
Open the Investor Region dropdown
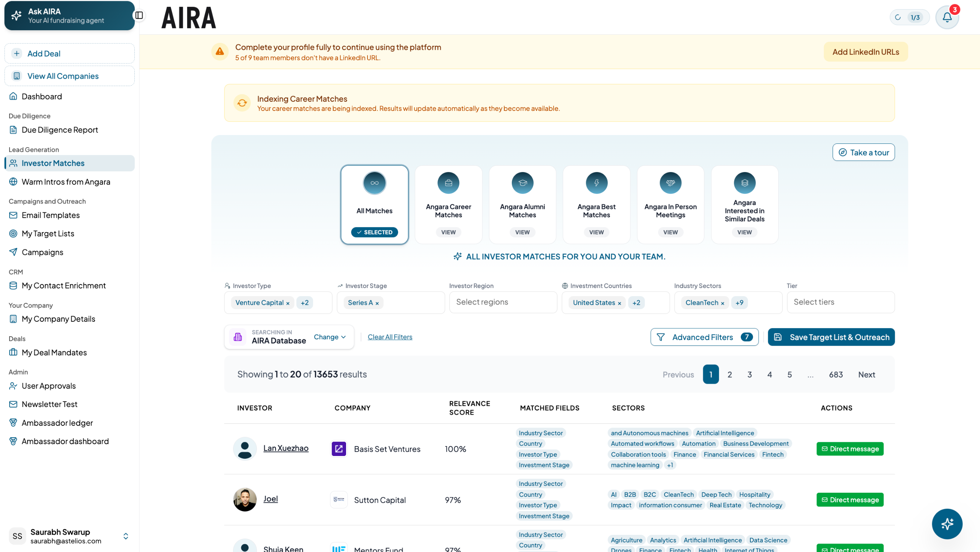503,302
